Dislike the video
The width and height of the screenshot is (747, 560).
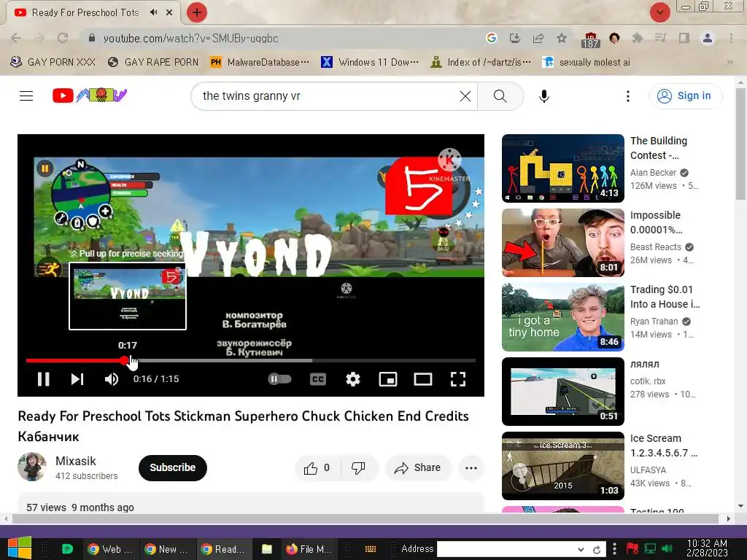pos(359,468)
